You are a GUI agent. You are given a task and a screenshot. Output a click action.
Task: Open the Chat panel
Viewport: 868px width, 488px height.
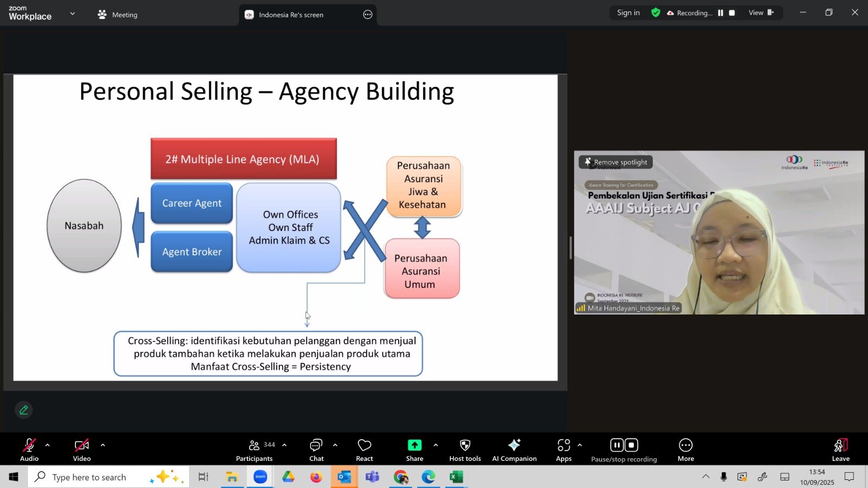tap(316, 450)
